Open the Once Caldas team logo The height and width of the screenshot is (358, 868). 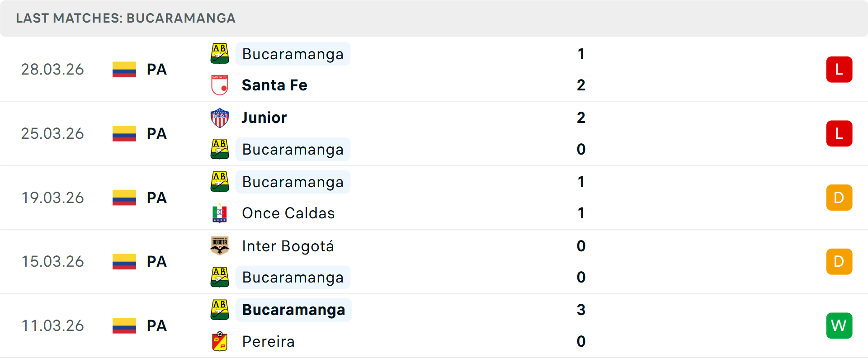[x=220, y=213]
